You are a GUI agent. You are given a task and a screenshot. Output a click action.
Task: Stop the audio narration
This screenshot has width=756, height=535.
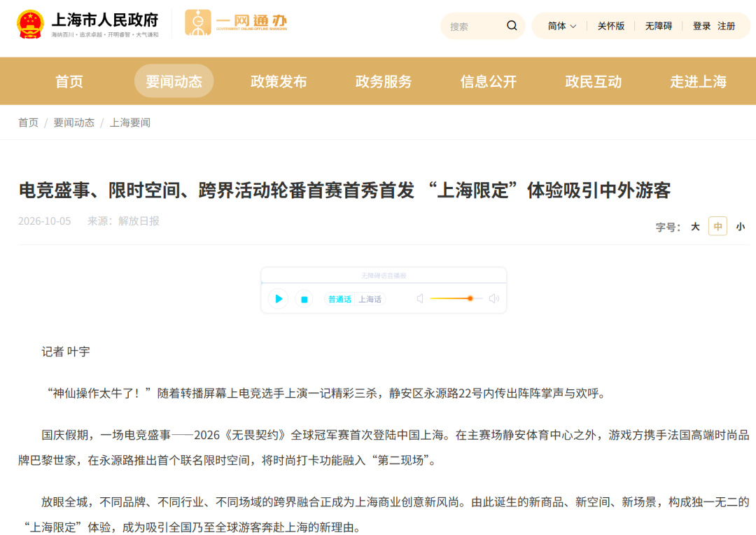click(x=304, y=299)
